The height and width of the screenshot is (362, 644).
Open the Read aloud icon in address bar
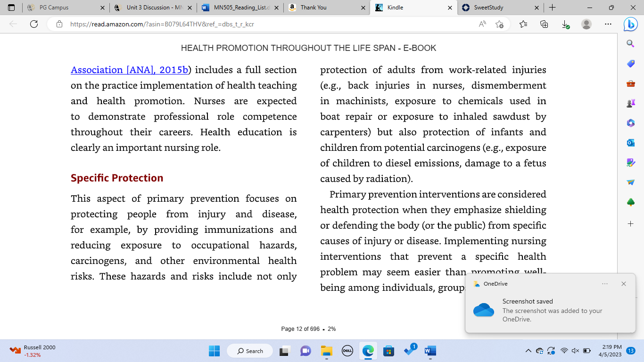[x=482, y=24]
